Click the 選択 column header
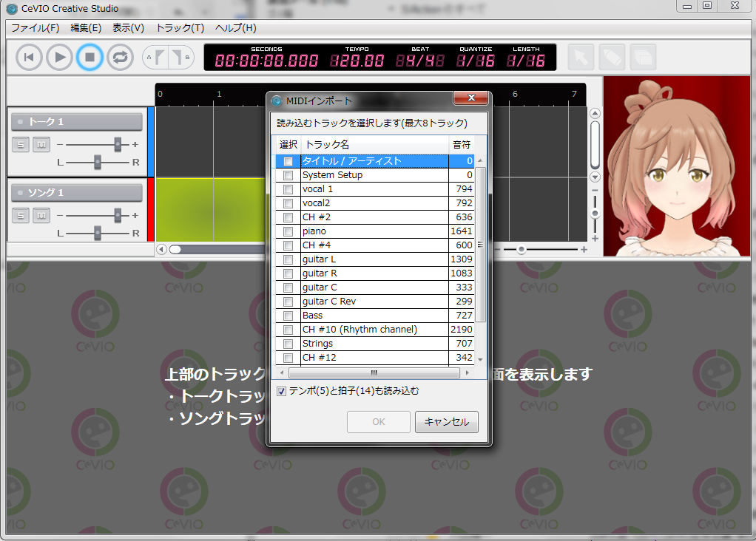The width and height of the screenshot is (756, 541). (x=288, y=145)
